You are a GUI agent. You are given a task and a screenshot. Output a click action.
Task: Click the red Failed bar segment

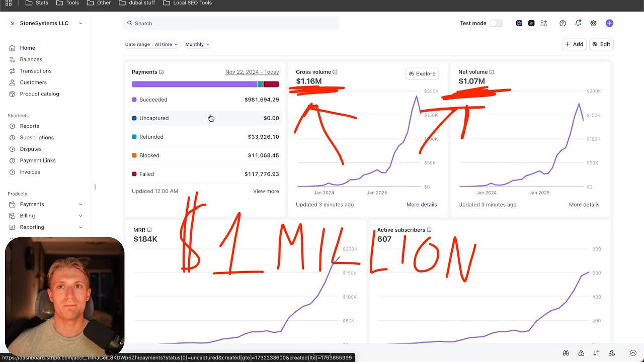click(272, 84)
